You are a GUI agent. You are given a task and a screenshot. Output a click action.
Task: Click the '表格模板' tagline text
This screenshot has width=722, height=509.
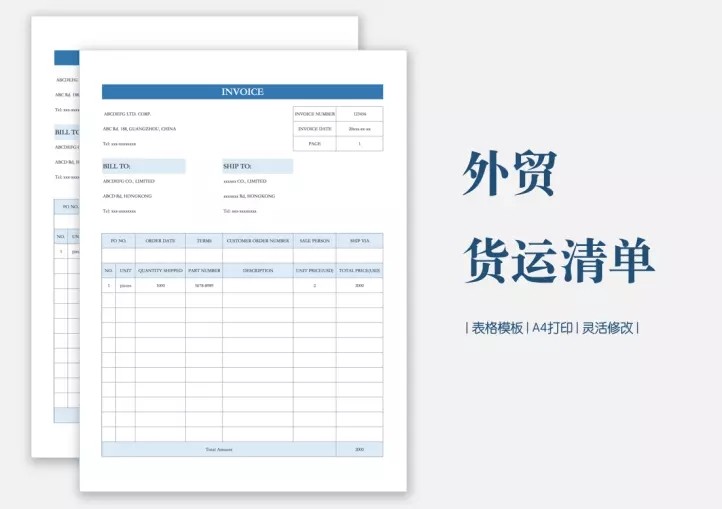pyautogui.click(x=497, y=328)
